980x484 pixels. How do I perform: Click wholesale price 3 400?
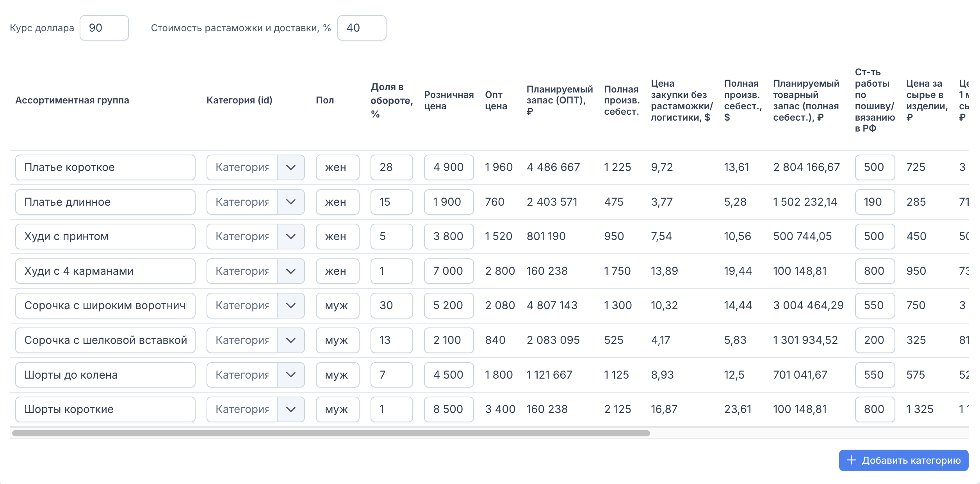tap(500, 409)
